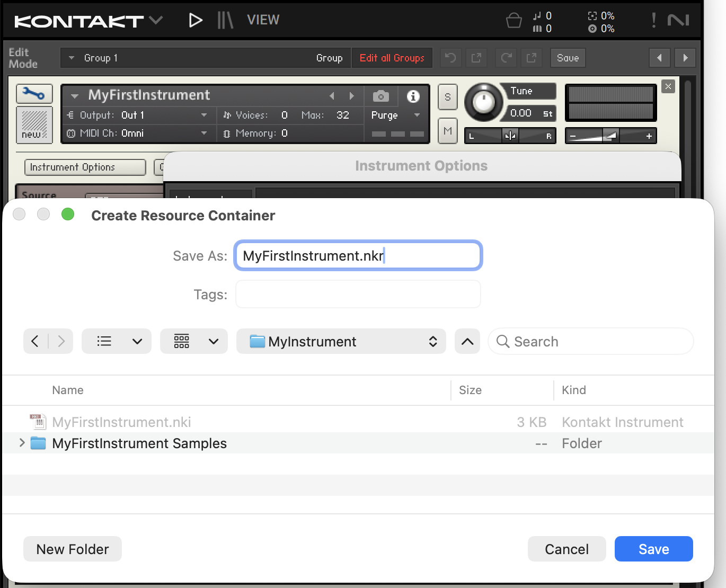The height and width of the screenshot is (588, 726).
Task: Toggle Edit all Groups
Action: (x=392, y=58)
